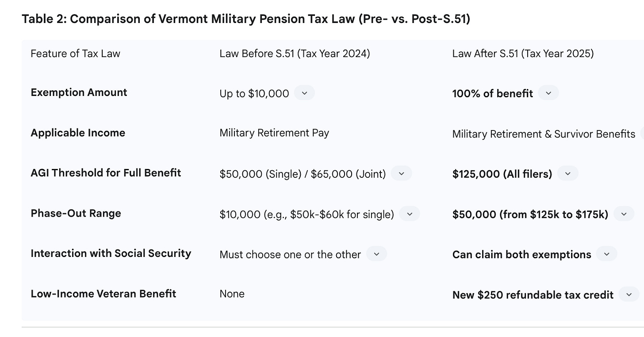Click Low-Income Veteran Benefit row label

(x=103, y=294)
